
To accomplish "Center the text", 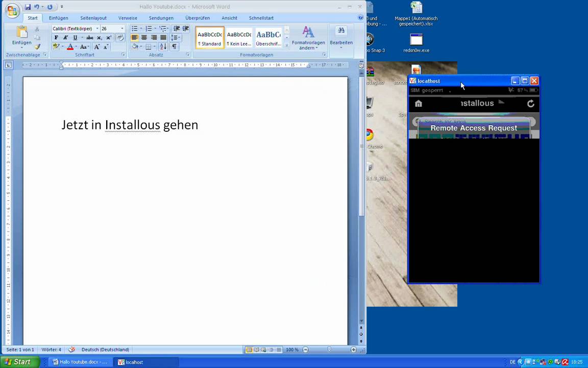I will 144,37.
